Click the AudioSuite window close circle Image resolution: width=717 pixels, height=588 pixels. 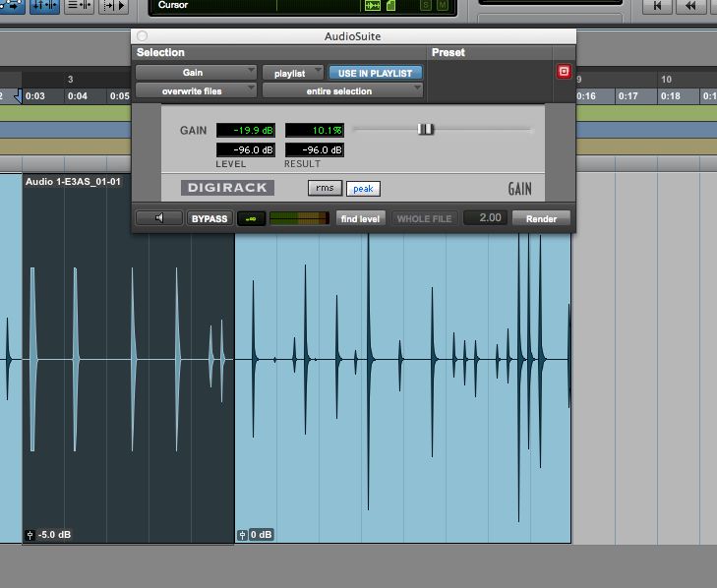point(143,35)
